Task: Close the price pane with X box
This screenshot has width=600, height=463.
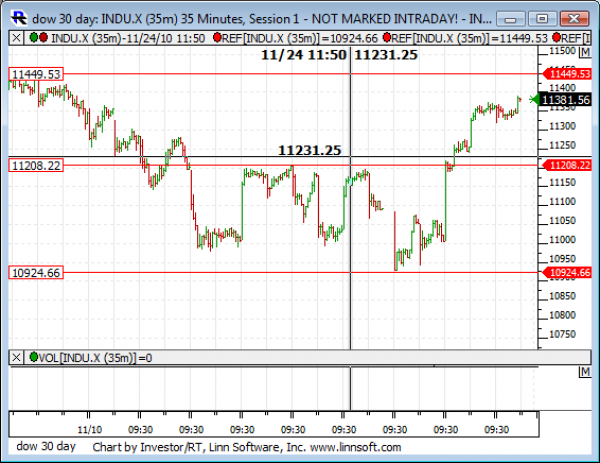Action: pyautogui.click(x=16, y=38)
